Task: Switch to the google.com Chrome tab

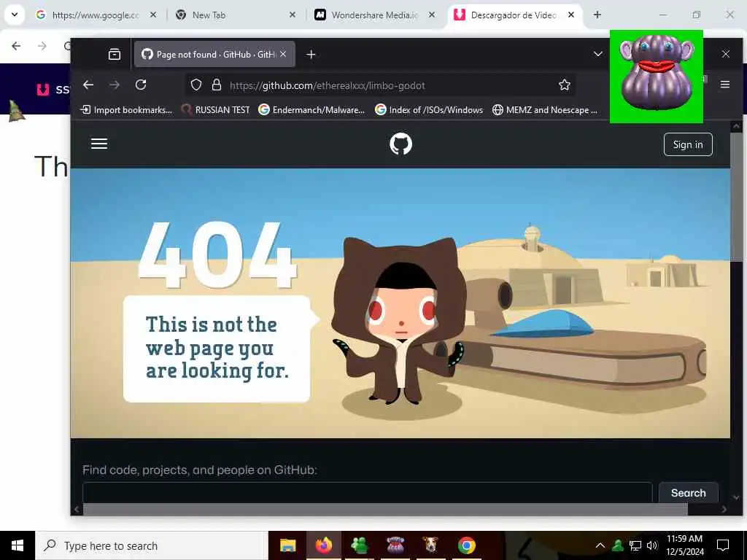Action: (x=96, y=15)
